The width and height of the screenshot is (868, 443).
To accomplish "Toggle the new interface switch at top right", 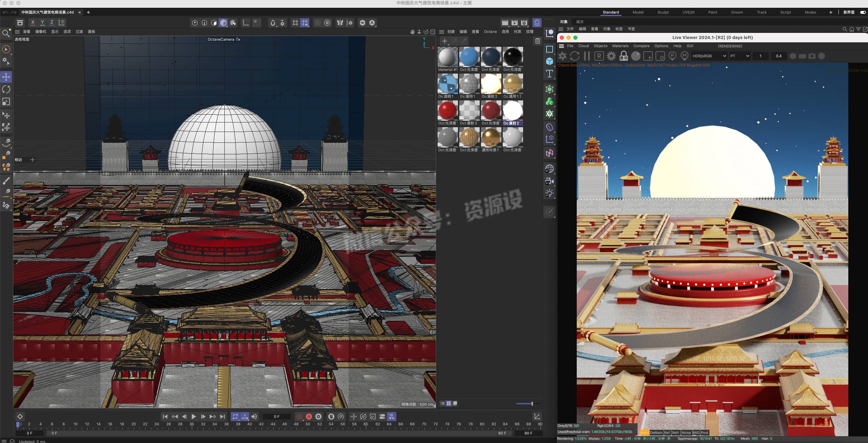I will [x=863, y=12].
